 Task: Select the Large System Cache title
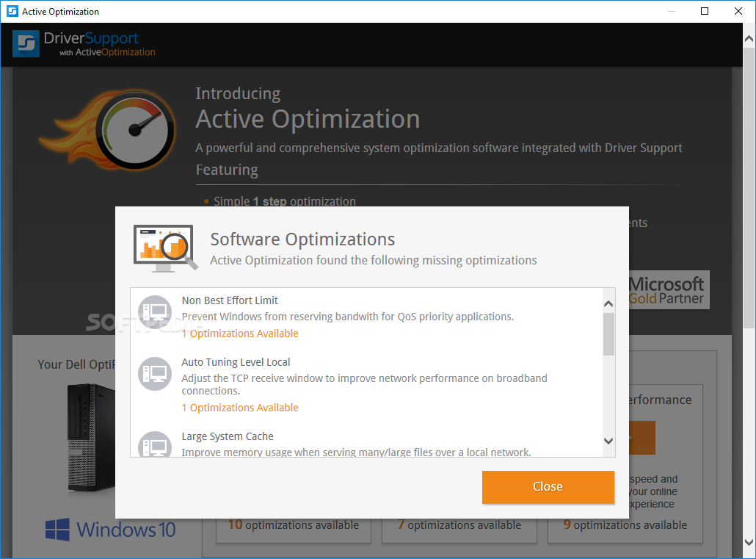228,436
